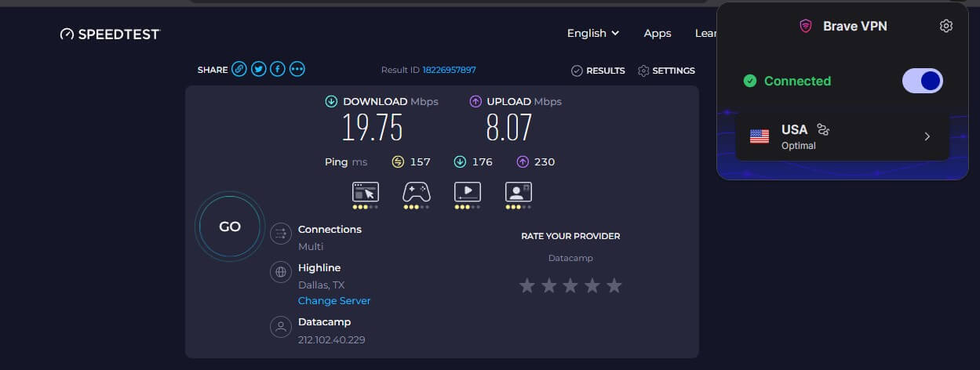Click the IP address 212.102.40.229

pos(332,340)
